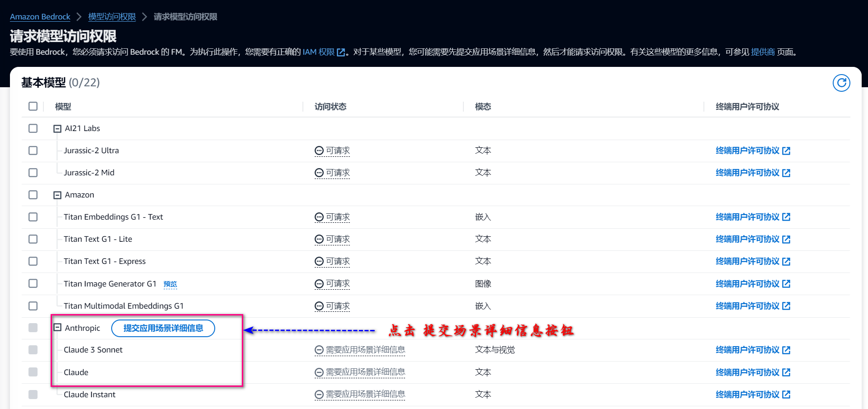
Task: Select the Claude Instant model name
Action: pyautogui.click(x=90, y=395)
